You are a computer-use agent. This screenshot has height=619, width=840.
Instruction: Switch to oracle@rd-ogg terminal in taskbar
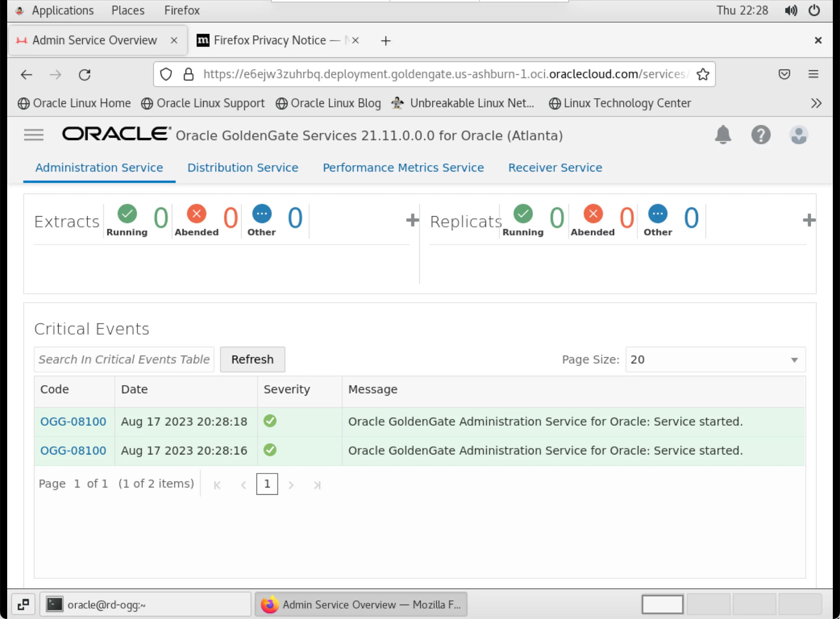pos(146,604)
